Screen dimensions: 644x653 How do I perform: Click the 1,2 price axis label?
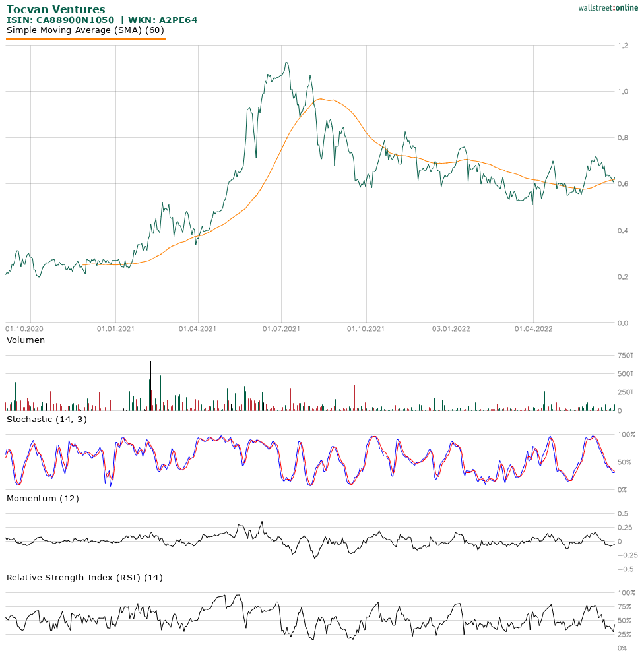pyautogui.click(x=623, y=46)
